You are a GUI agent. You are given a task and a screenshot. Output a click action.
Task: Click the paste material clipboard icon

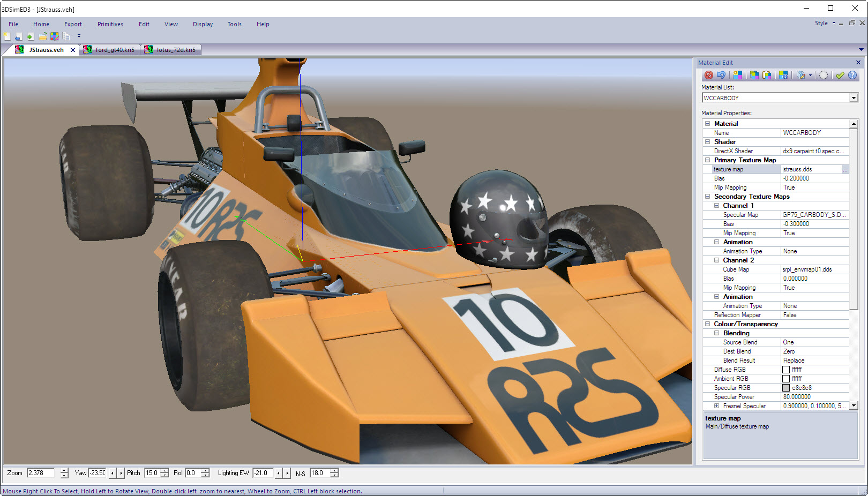[x=767, y=76]
